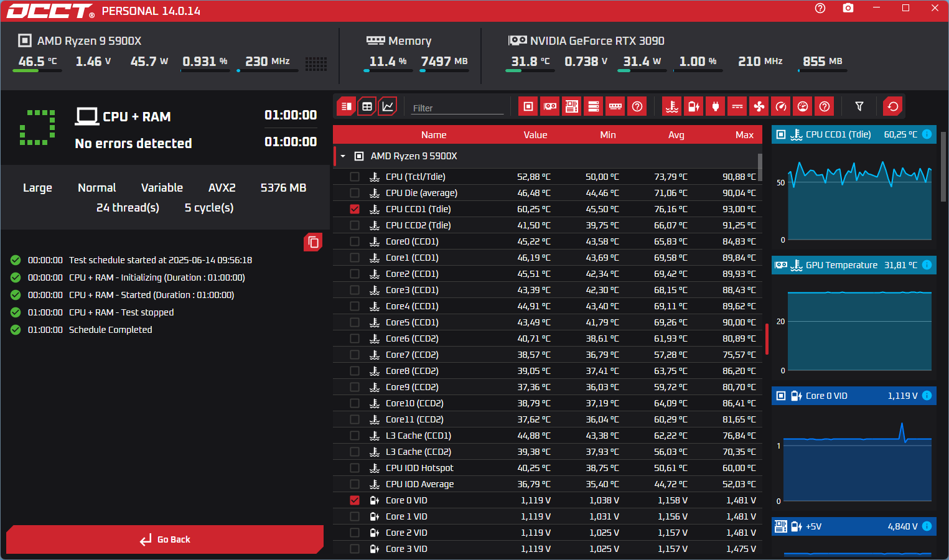Viewport: 949px width, 560px height.
Task: Open info for +5V graph
Action: 927,526
